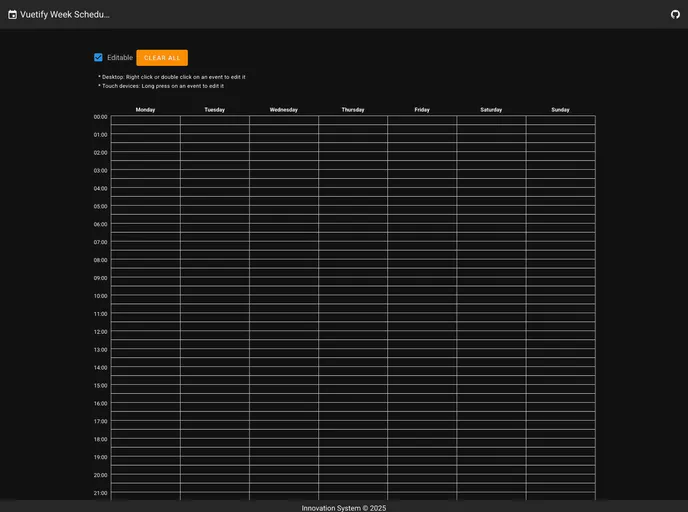Click the Monday 09:00 schedule slot

(145, 282)
